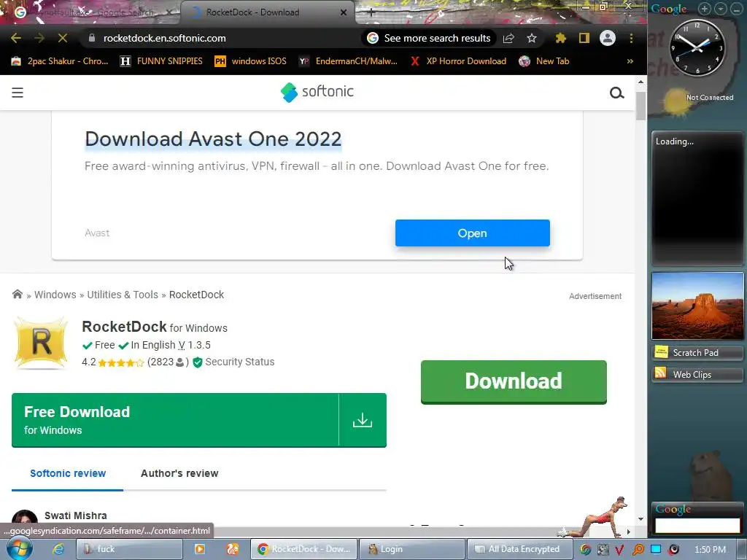Launch Internet Explorer from taskbar
The height and width of the screenshot is (560, 747).
(58, 549)
